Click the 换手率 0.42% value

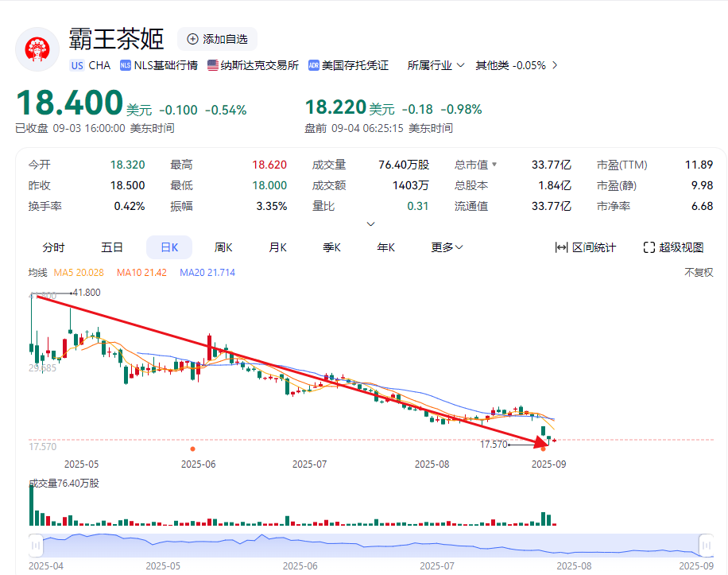130,206
